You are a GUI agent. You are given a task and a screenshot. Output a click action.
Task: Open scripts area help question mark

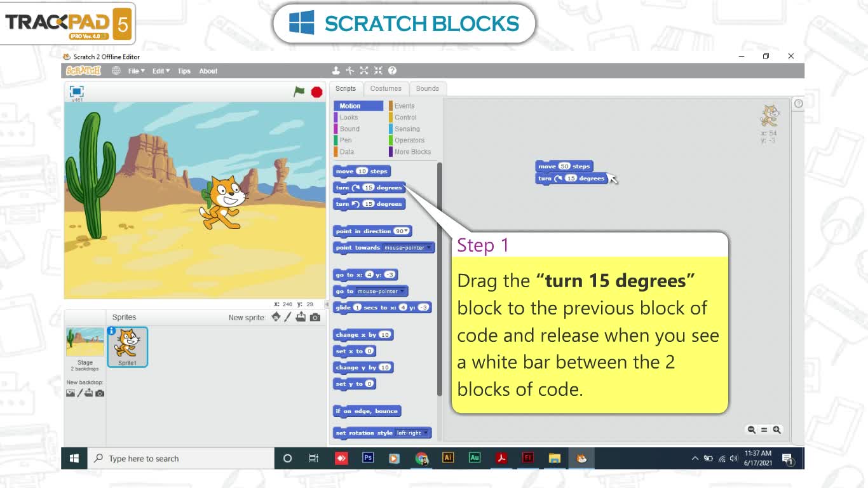pos(799,104)
